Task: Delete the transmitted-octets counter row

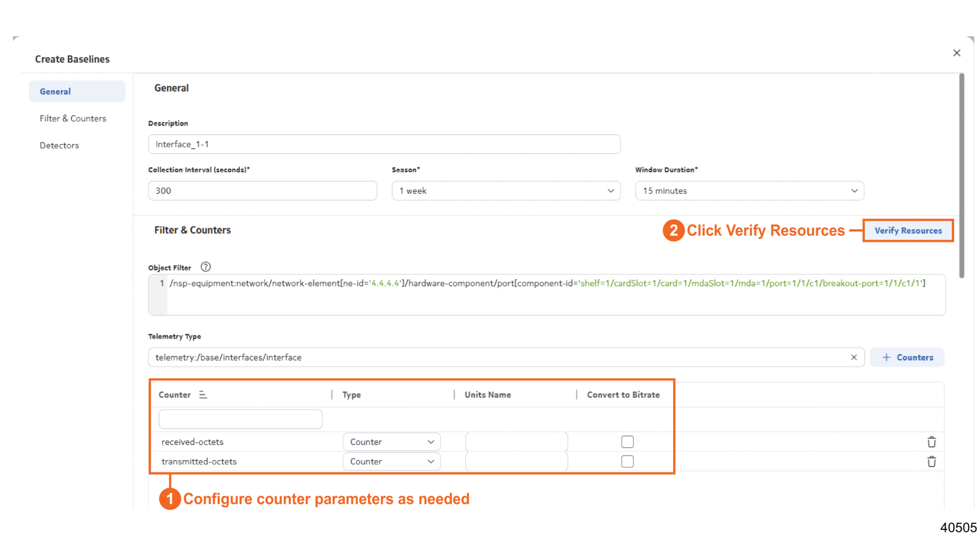Action: click(x=931, y=462)
